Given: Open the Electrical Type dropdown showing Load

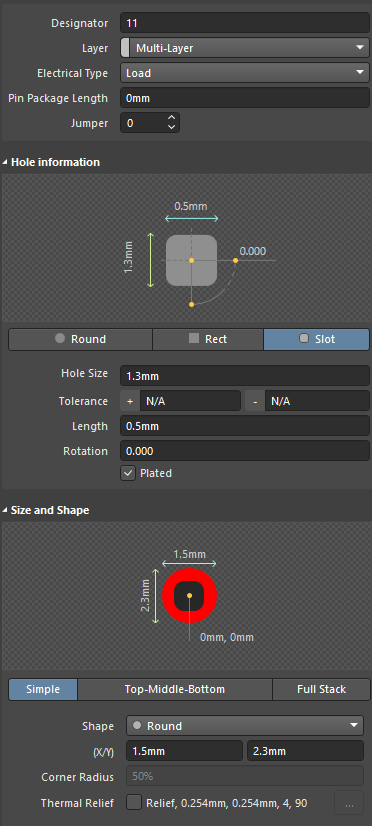Looking at the screenshot, I should [x=245, y=73].
